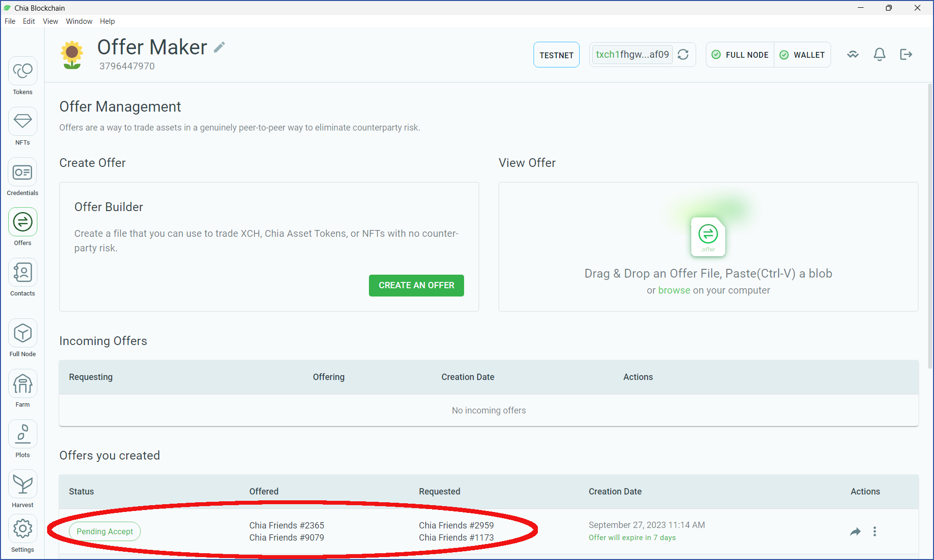Open the Contacts sidebar icon
934x560 pixels.
pyautogui.click(x=22, y=273)
